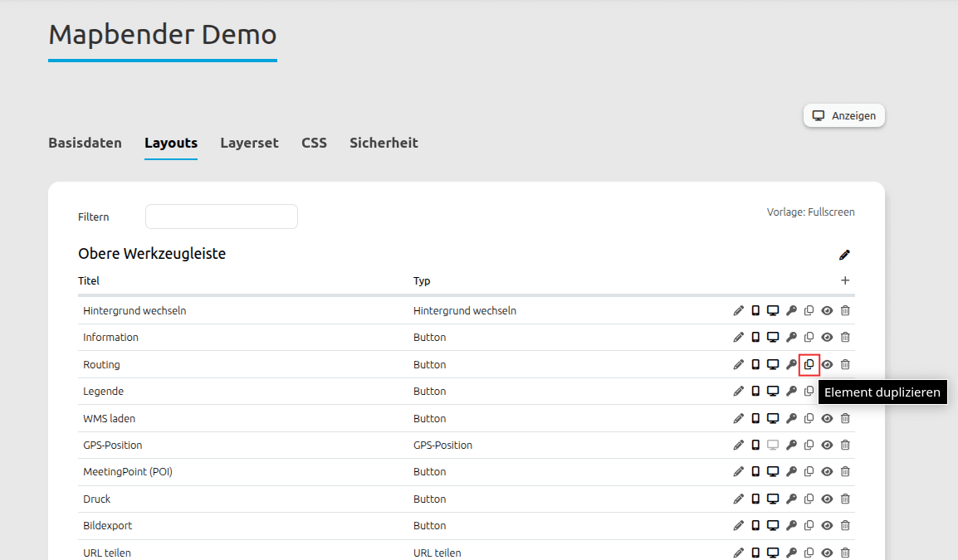Image resolution: width=958 pixels, height=560 pixels.
Task: Switch to the Basisdaten tab
Action: coord(85,143)
